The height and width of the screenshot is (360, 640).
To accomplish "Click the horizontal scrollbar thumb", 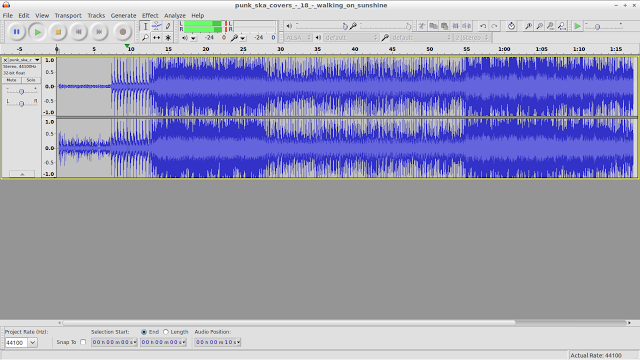I will [x=289, y=322].
